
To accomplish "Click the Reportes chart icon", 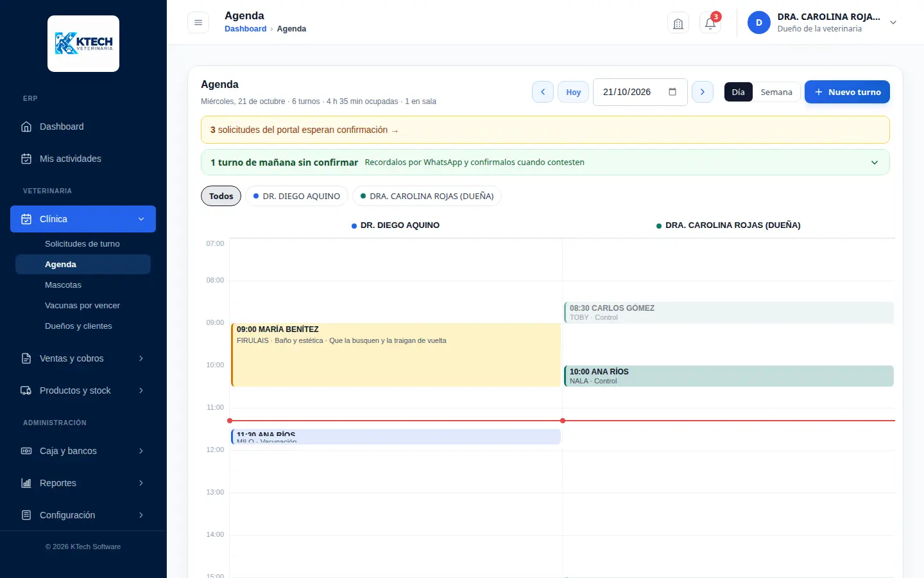I will (x=26, y=483).
